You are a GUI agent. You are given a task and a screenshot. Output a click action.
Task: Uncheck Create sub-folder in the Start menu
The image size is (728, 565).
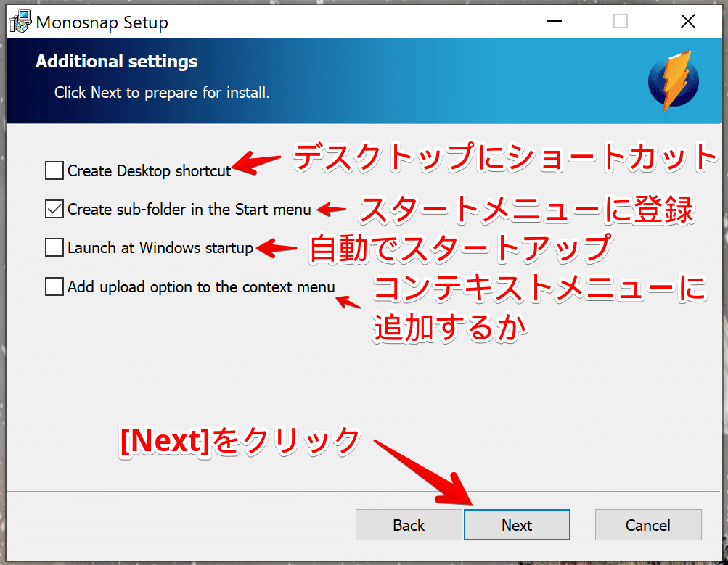coord(54,209)
